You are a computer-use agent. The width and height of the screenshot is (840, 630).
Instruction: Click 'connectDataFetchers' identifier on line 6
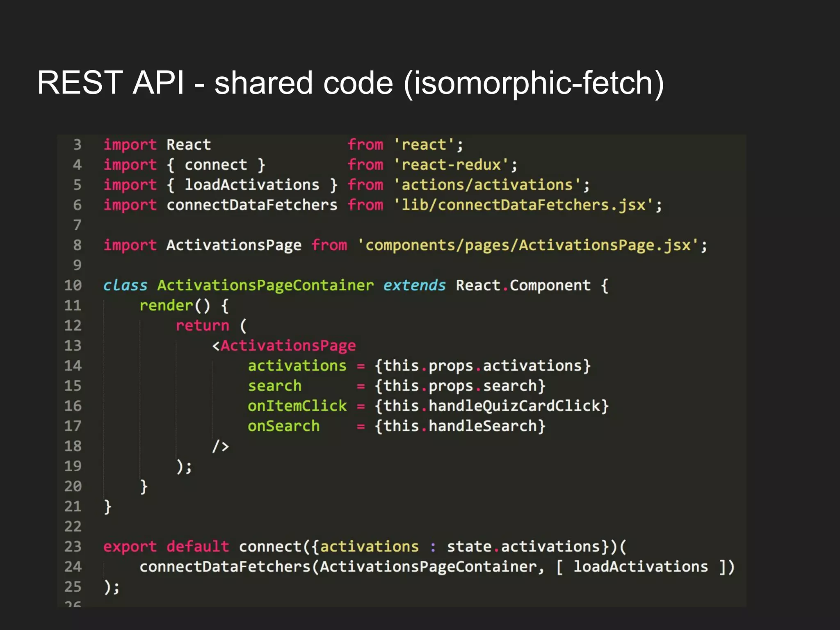(x=251, y=205)
